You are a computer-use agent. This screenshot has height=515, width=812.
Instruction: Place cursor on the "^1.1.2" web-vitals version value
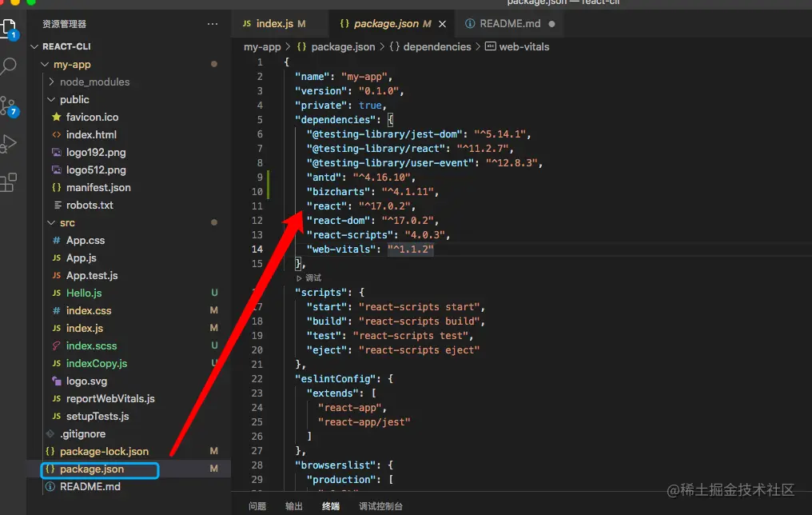coord(411,250)
